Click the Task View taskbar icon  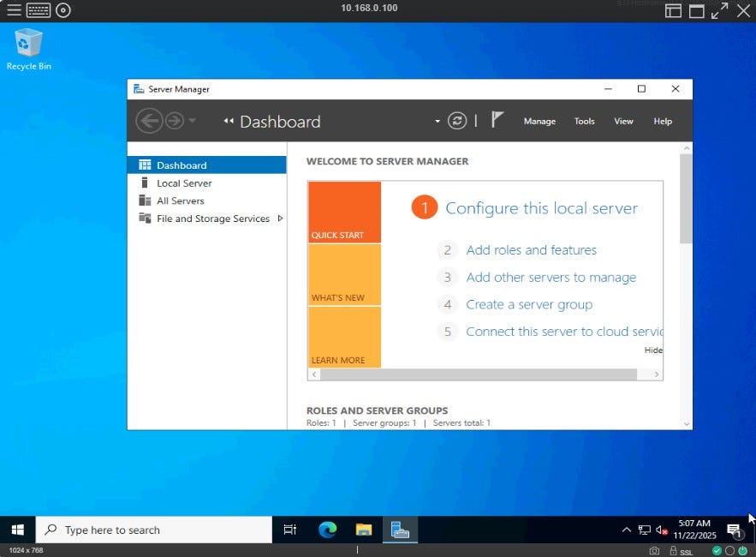pyautogui.click(x=290, y=530)
